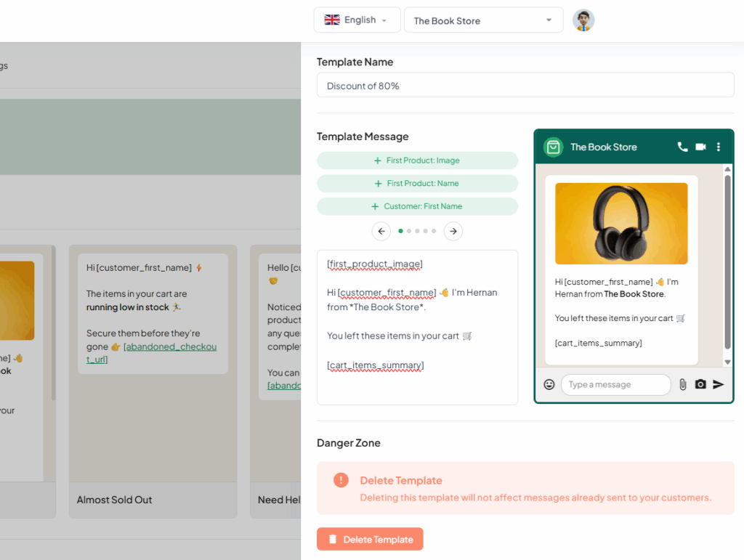Insert the Customer: First Name variable
The height and width of the screenshot is (560, 744).
pos(417,206)
